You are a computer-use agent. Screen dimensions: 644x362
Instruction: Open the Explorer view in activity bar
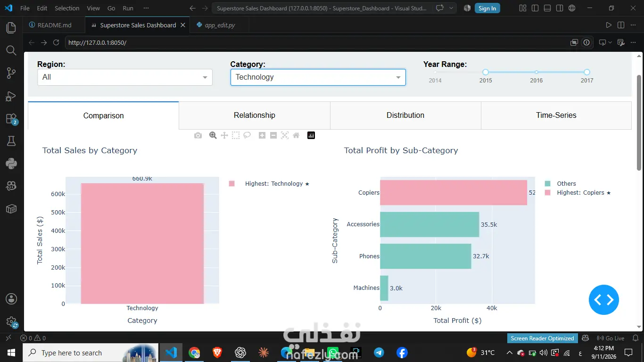pyautogui.click(x=11, y=28)
